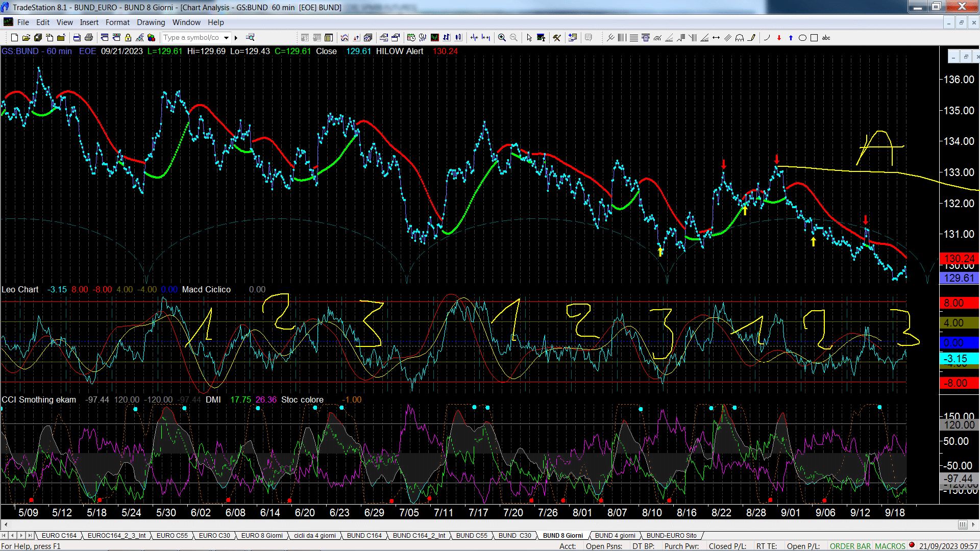Click the first-tab navigation arrow
Viewport: 980px width, 551px height.
pyautogui.click(x=4, y=536)
